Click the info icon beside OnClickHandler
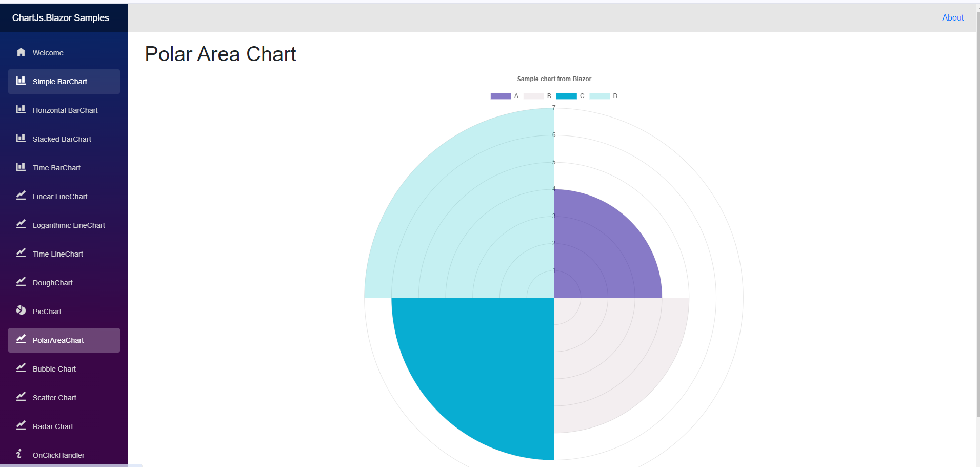The width and height of the screenshot is (980, 467). pyautogui.click(x=19, y=454)
